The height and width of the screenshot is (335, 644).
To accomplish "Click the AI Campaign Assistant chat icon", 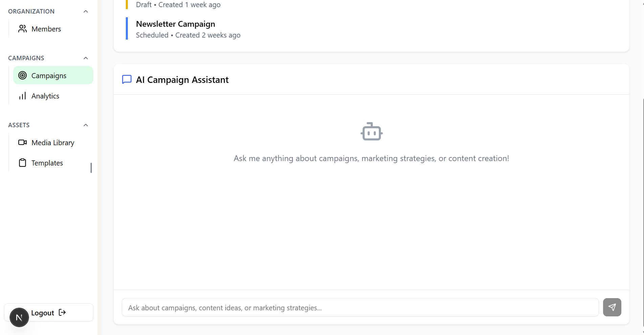I will [127, 80].
